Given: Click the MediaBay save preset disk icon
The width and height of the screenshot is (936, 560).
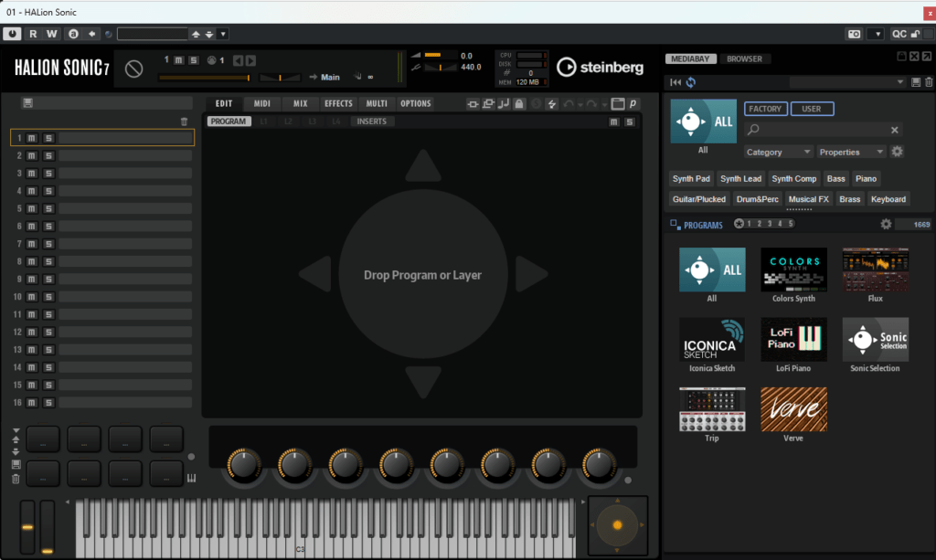Looking at the screenshot, I should 916,82.
